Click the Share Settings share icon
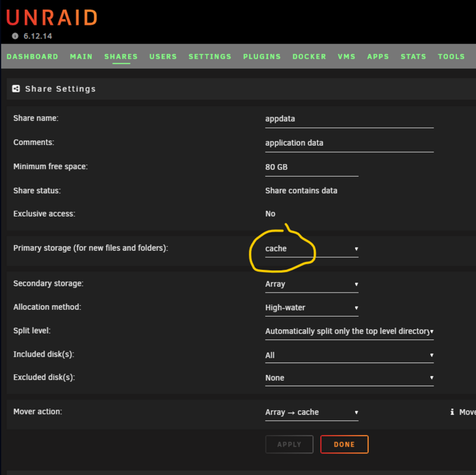This screenshot has width=476, height=475. 16,89
